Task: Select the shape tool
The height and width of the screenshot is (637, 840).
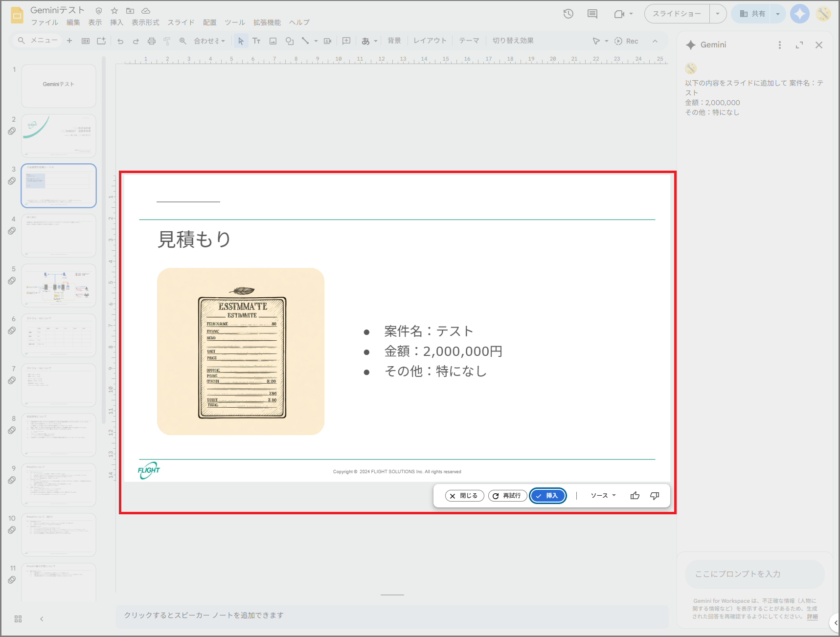Action: point(290,41)
